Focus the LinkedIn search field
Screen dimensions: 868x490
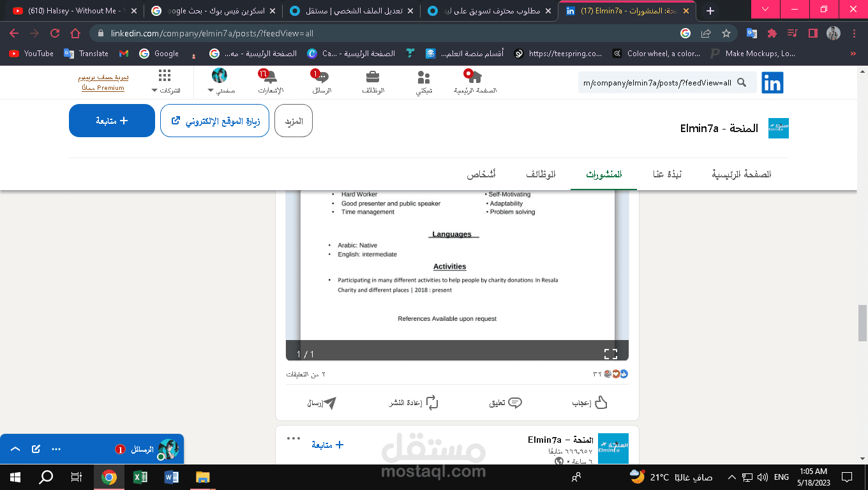[x=667, y=82]
